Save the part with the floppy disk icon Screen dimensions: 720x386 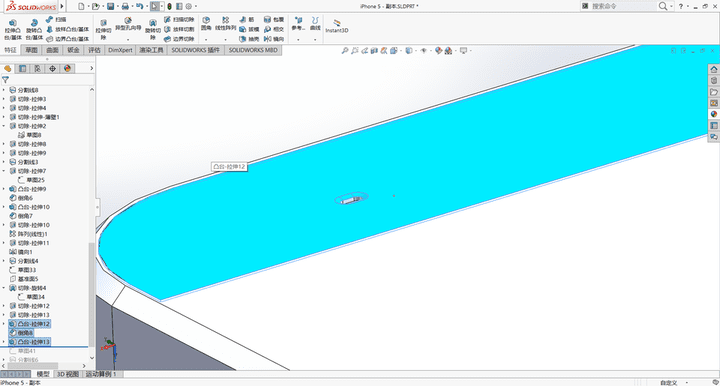point(110,6)
